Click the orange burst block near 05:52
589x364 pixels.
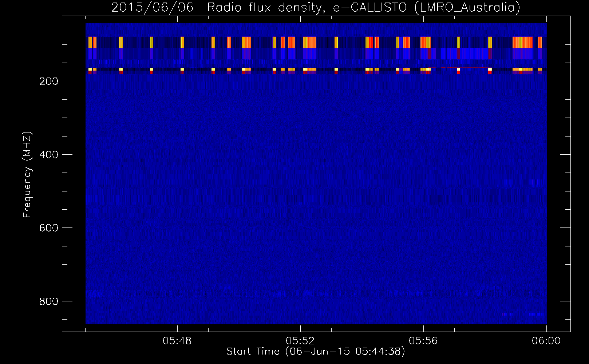pos(310,43)
